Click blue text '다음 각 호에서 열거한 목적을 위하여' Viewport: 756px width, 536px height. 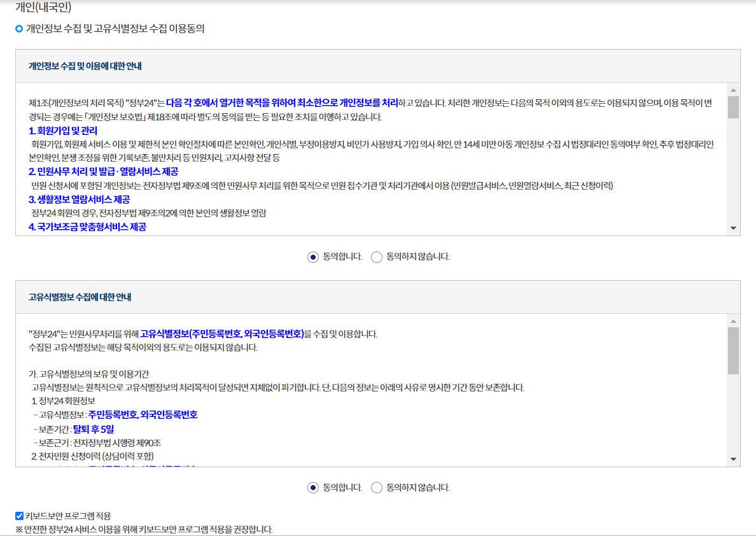[230, 102]
